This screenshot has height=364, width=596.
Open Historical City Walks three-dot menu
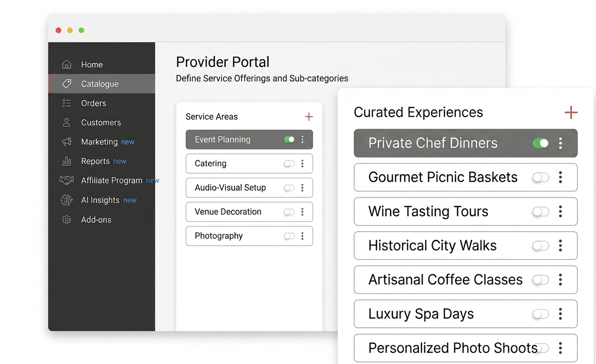click(x=560, y=246)
